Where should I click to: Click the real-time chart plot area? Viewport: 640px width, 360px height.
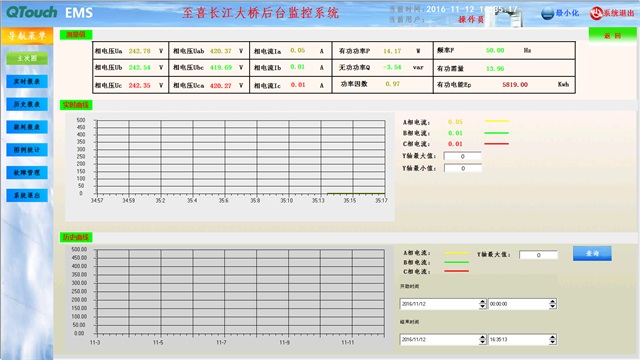click(241, 157)
